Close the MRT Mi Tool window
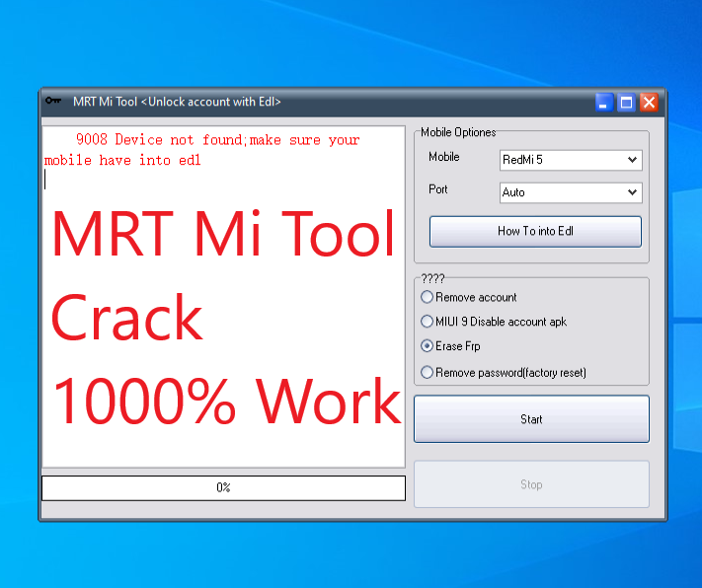The height and width of the screenshot is (588, 702). [x=649, y=103]
